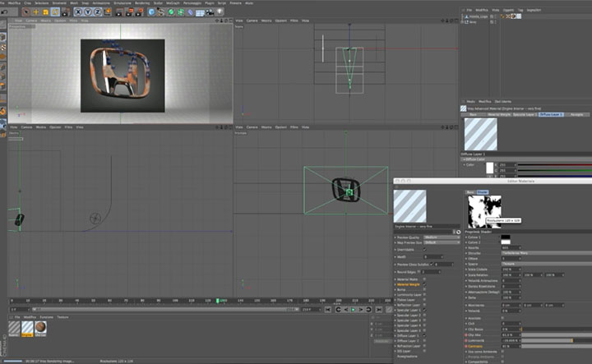Switch to the Shader tab in material editor
Image resolution: width=592 pixels, height=364 pixels.
click(483, 192)
